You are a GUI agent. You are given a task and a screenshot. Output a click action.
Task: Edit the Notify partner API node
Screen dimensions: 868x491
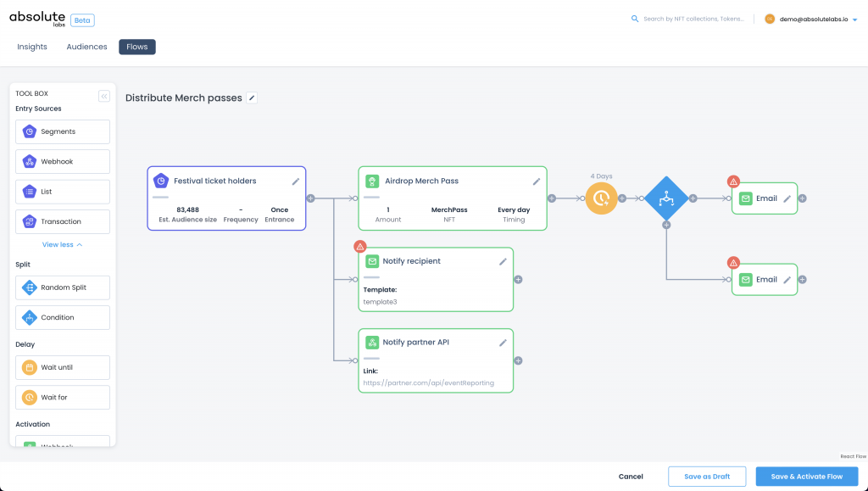pos(503,343)
